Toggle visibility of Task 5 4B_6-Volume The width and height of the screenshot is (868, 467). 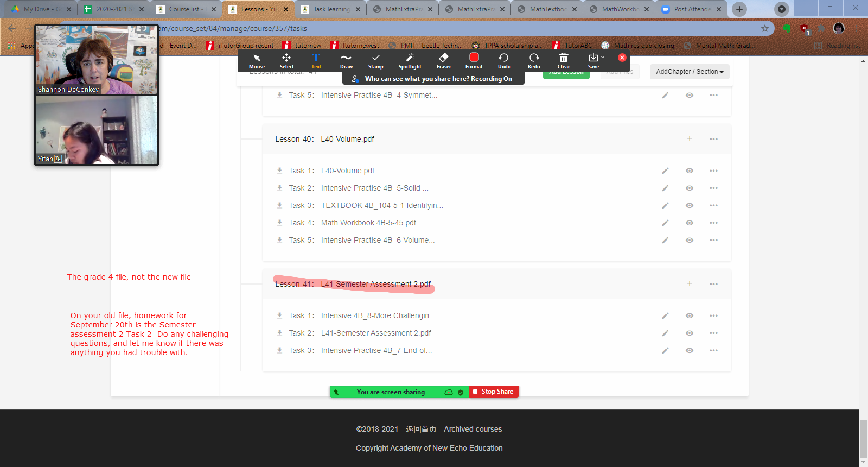690,240
